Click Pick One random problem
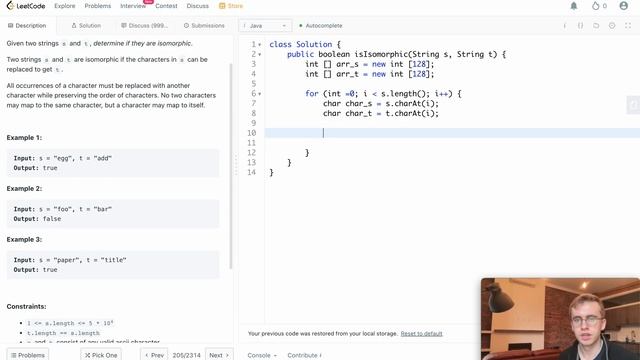The height and width of the screenshot is (360, 640). click(x=101, y=355)
